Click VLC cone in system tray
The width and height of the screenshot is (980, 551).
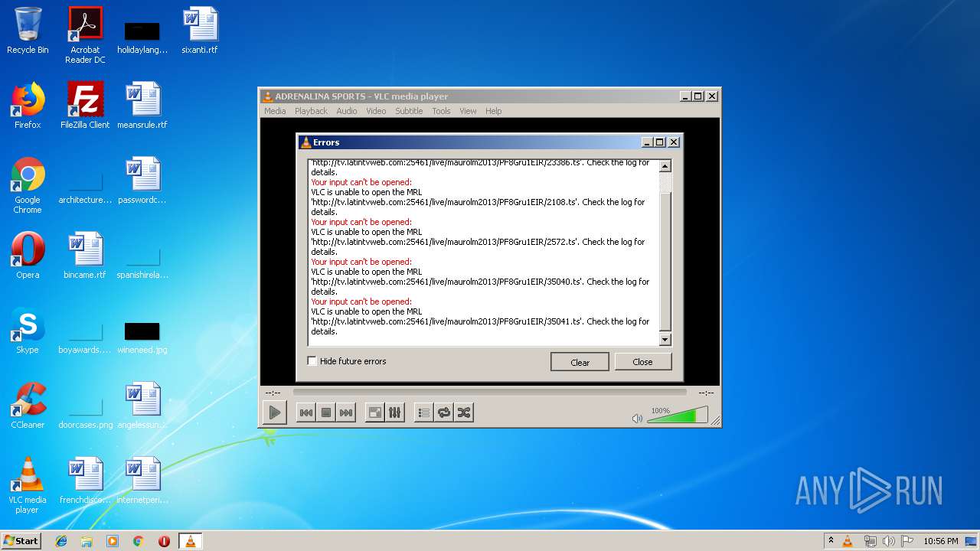pyautogui.click(x=848, y=541)
